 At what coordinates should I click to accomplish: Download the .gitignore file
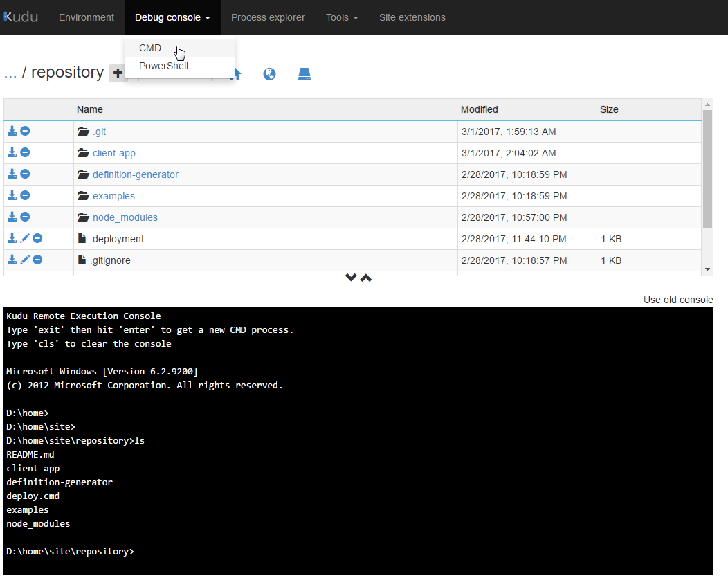click(12, 260)
